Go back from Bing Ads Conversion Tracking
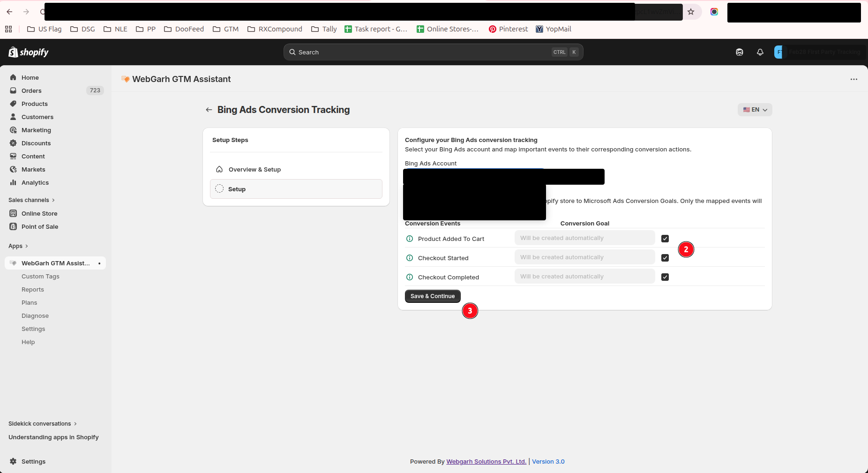This screenshot has width=868, height=473. click(209, 110)
